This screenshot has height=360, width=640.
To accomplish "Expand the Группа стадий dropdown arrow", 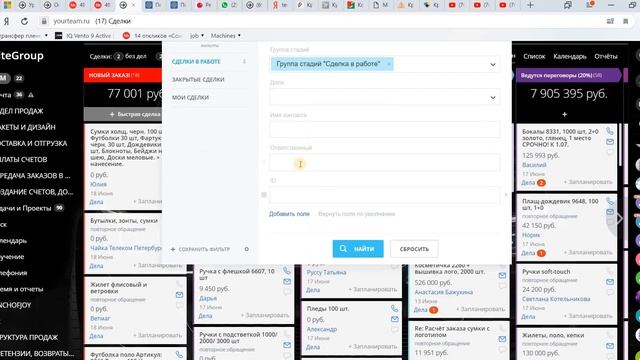I will (x=493, y=64).
